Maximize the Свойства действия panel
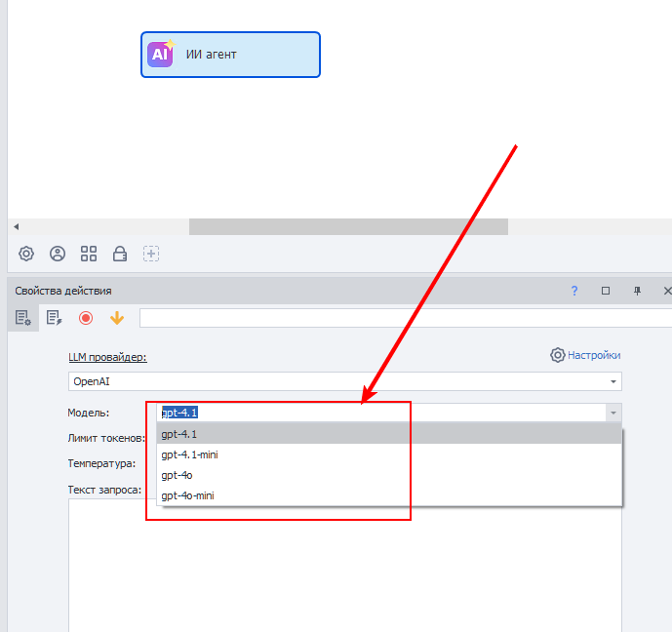Image resolution: width=672 pixels, height=632 pixels. click(606, 291)
